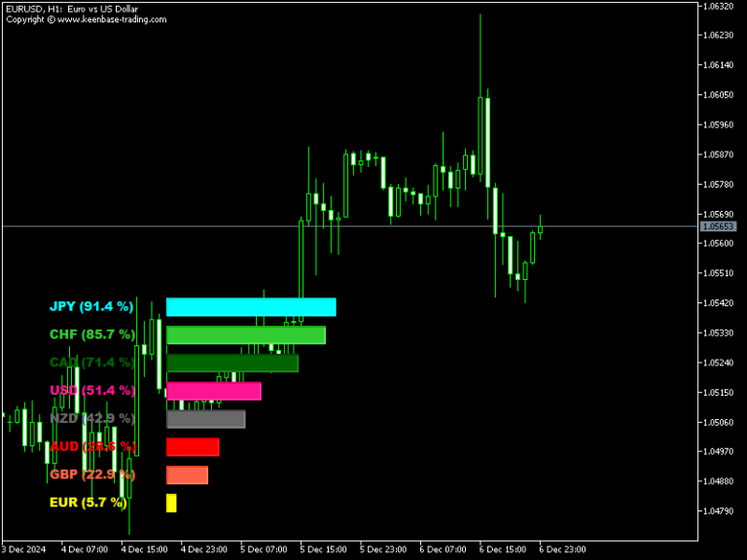
Task: Click the 1.06320 price scale label
Action: point(719,6)
